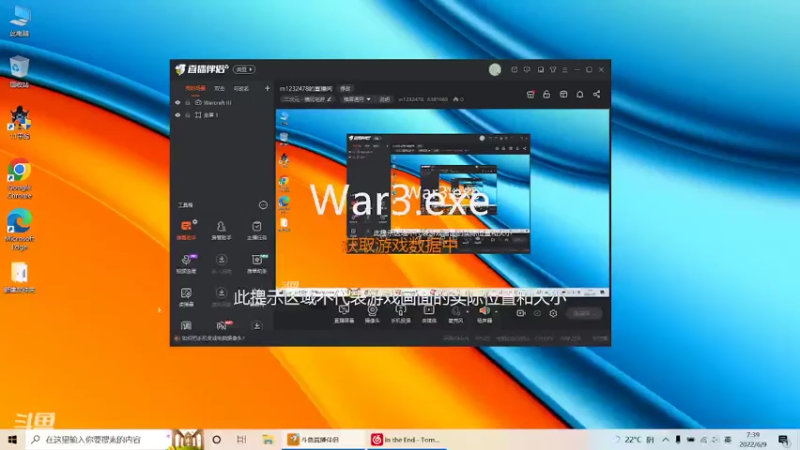Click the taskbar search box
The width and height of the screenshot is (800, 450).
click(x=99, y=439)
